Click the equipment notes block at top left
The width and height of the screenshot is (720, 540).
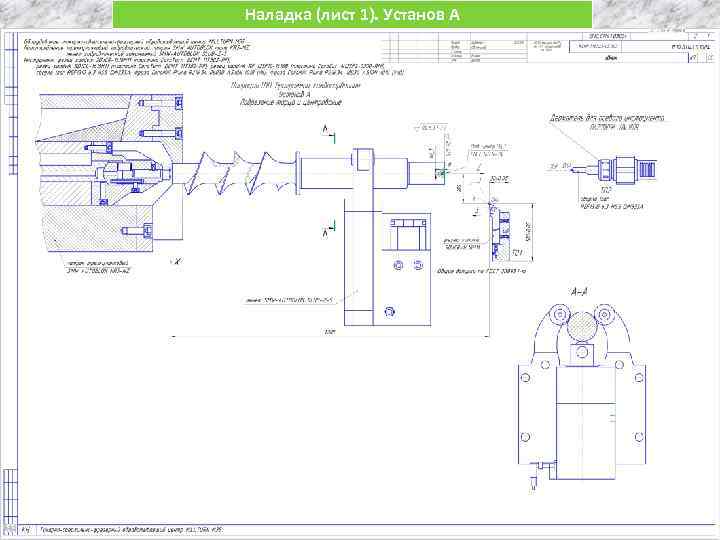pyautogui.click(x=214, y=57)
